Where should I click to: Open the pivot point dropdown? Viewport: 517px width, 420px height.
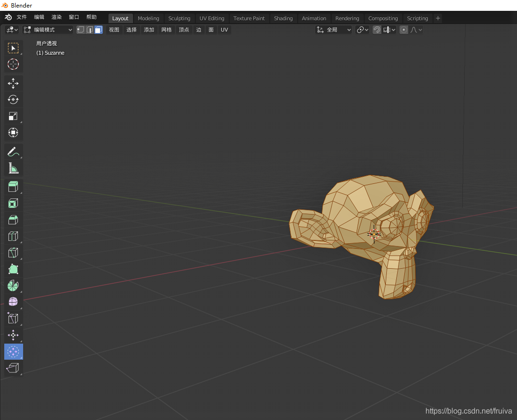pos(362,30)
